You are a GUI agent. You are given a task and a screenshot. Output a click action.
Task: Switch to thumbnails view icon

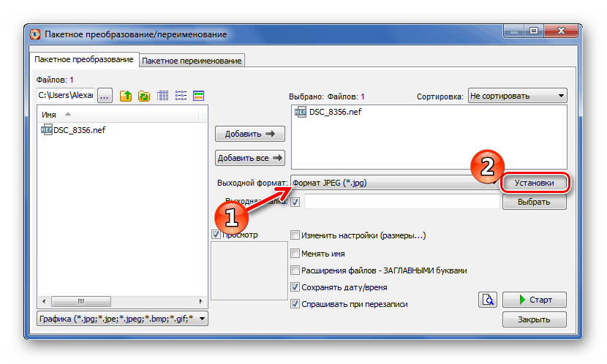199,96
